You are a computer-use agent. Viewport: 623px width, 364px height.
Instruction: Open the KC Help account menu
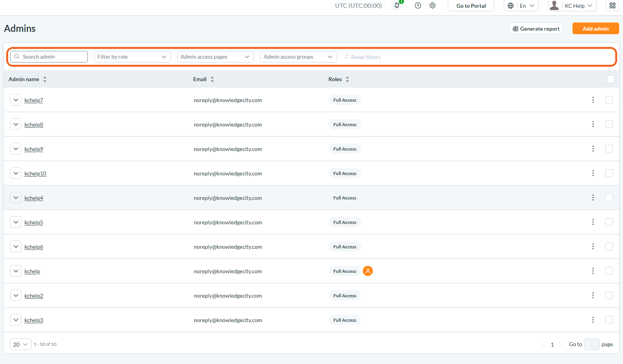[x=572, y=5]
